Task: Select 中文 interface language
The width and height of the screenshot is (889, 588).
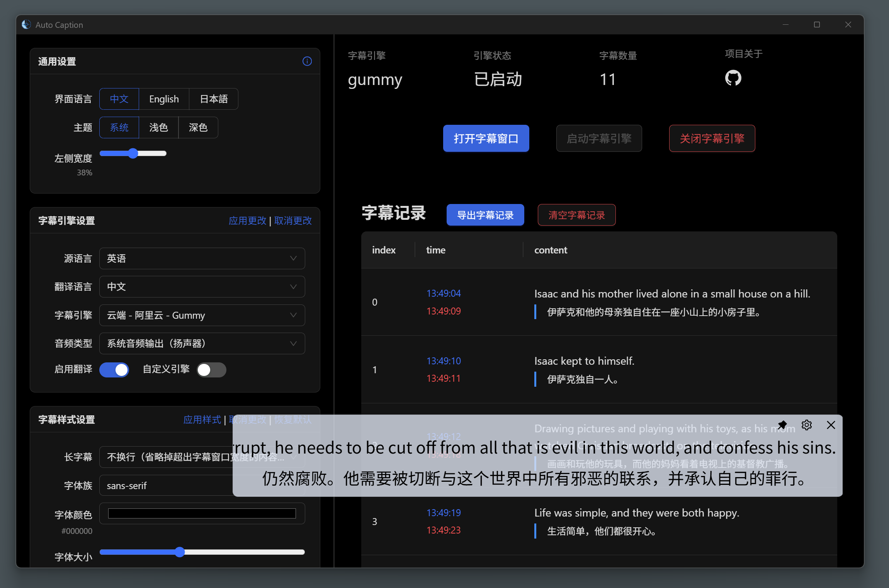Action: 119,99
